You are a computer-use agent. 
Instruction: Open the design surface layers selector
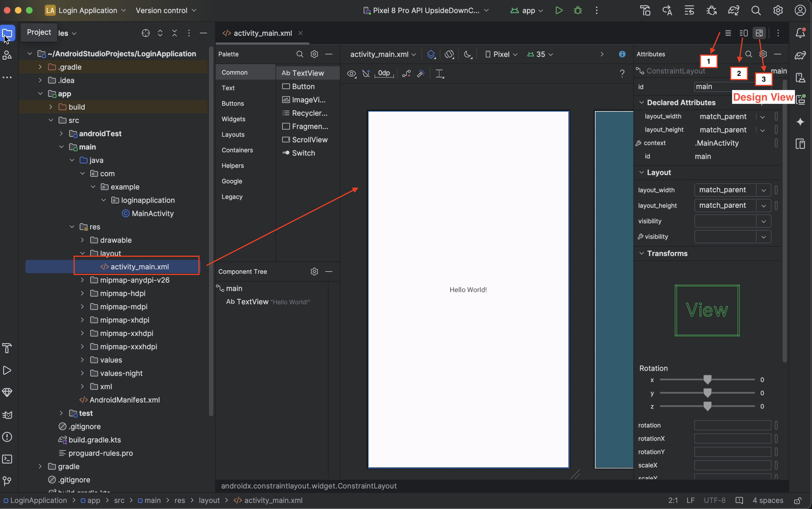coord(431,54)
